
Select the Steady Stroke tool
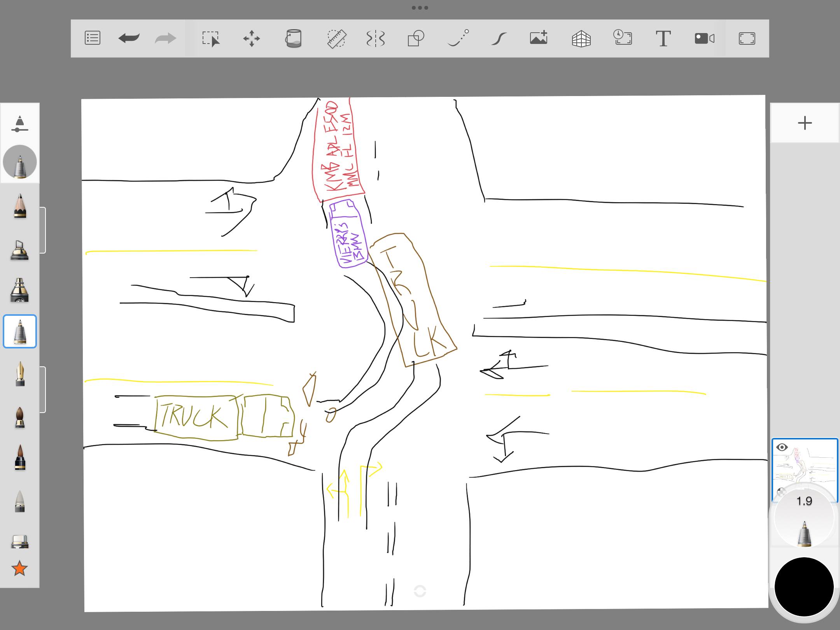[x=499, y=38]
